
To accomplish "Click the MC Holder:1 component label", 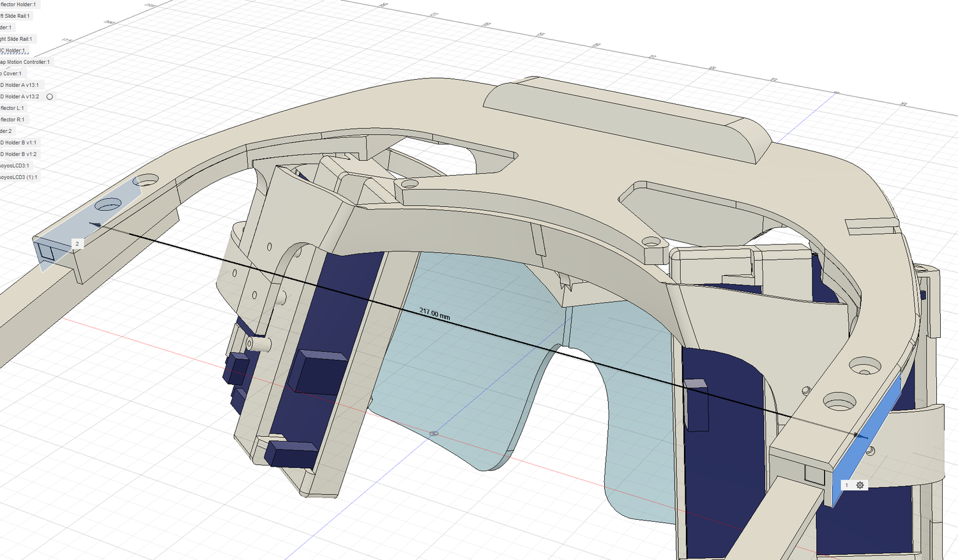I will (x=13, y=50).
